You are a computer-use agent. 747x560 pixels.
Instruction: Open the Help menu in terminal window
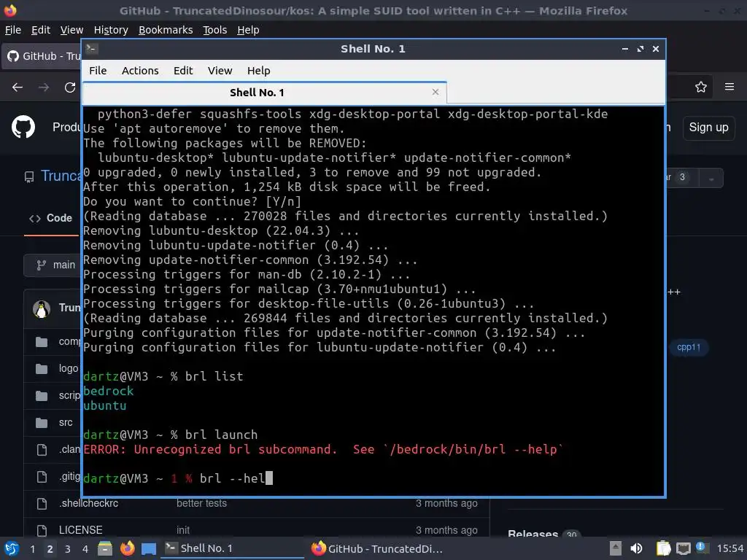(x=259, y=71)
